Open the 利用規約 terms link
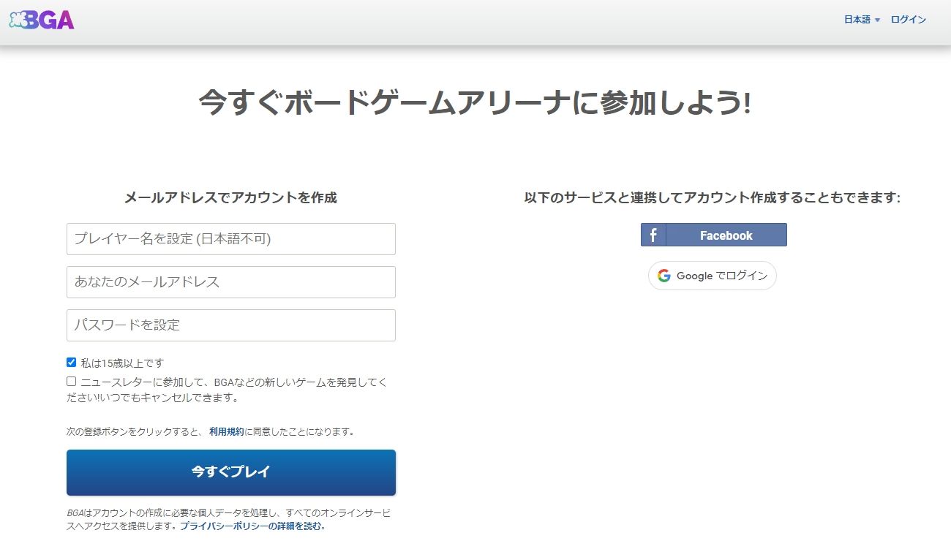 coord(227,432)
